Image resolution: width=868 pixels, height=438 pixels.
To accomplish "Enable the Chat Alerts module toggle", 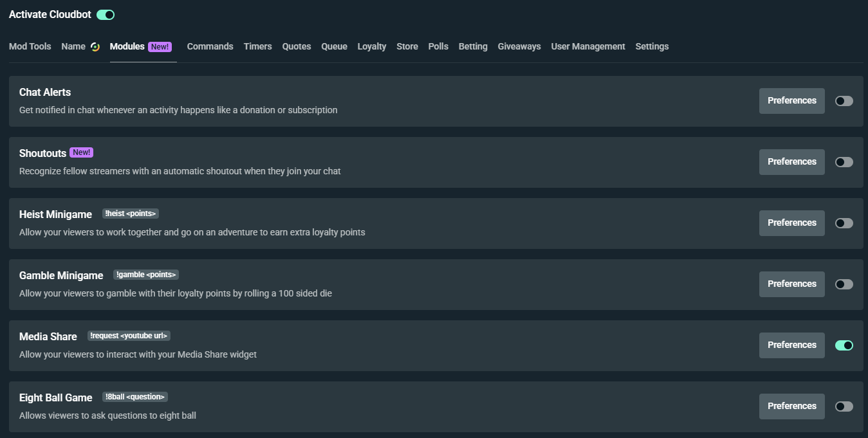I will click(844, 100).
